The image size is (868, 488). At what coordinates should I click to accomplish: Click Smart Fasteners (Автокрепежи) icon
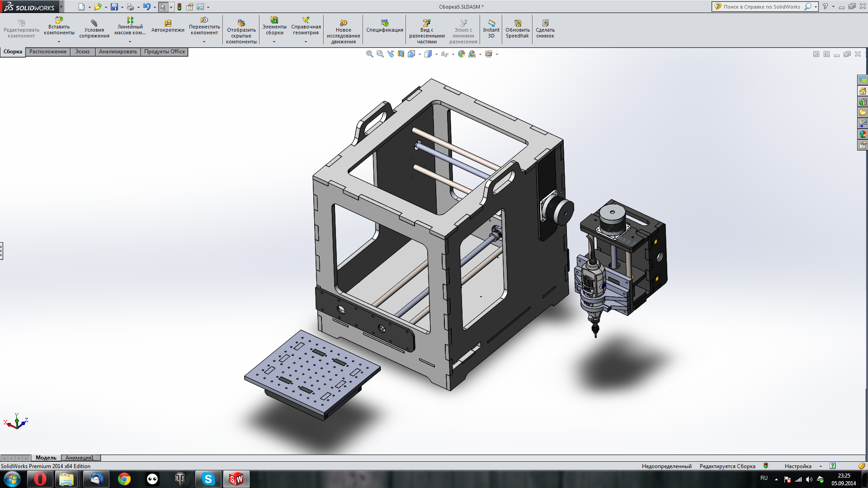click(x=168, y=26)
